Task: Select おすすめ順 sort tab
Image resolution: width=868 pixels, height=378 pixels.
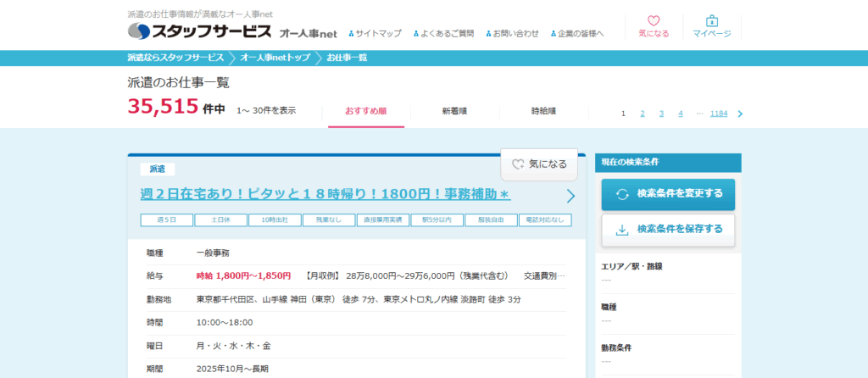Action: pos(366,111)
